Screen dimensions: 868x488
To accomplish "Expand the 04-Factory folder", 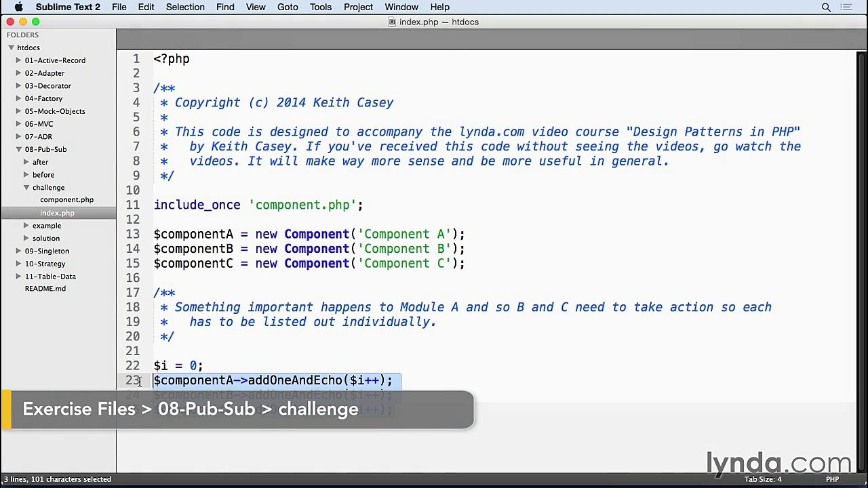I will pos(18,98).
